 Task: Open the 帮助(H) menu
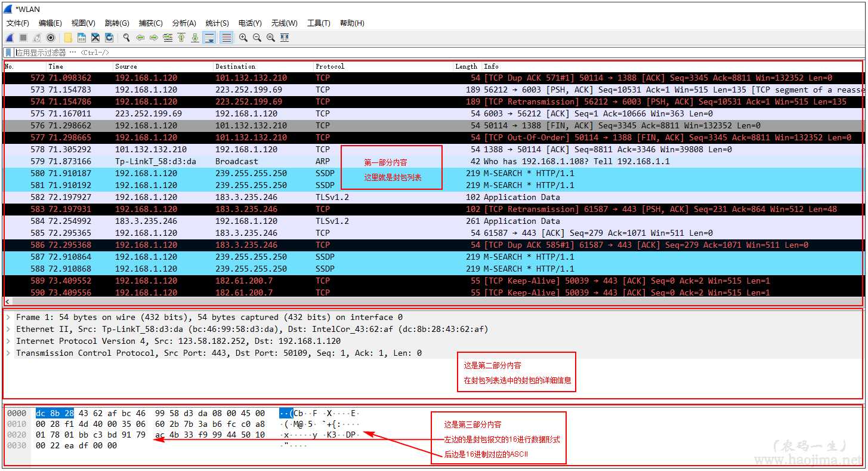point(352,23)
